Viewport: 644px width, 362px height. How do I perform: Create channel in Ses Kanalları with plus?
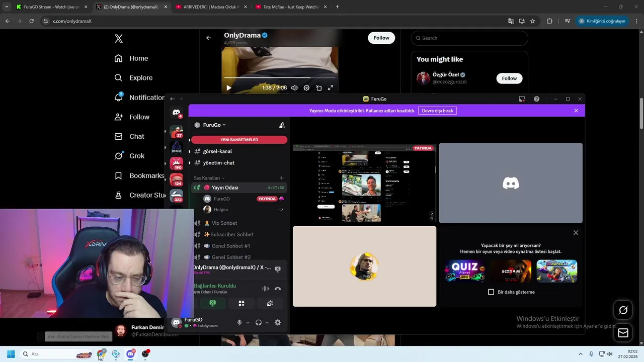282,178
